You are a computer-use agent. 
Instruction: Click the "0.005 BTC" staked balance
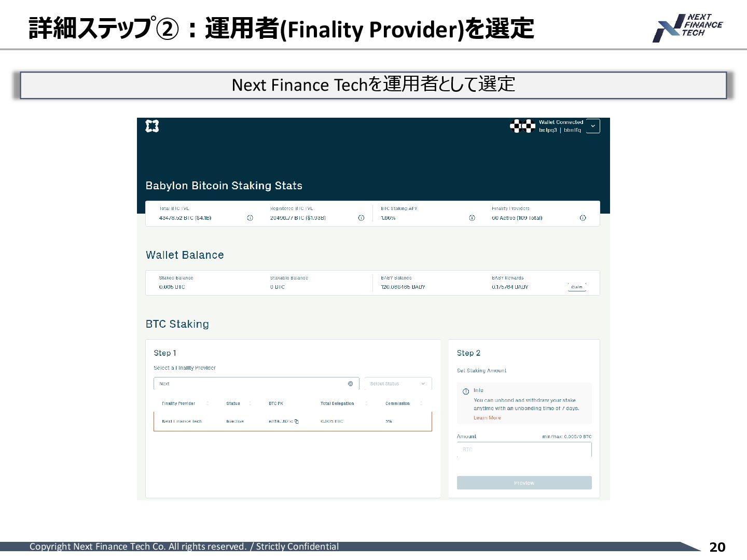click(172, 287)
